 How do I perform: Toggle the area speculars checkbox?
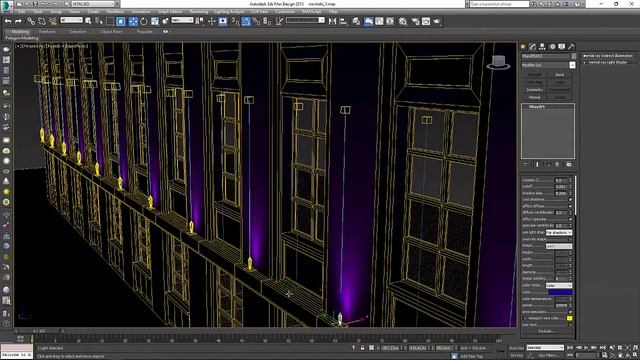coord(571,312)
